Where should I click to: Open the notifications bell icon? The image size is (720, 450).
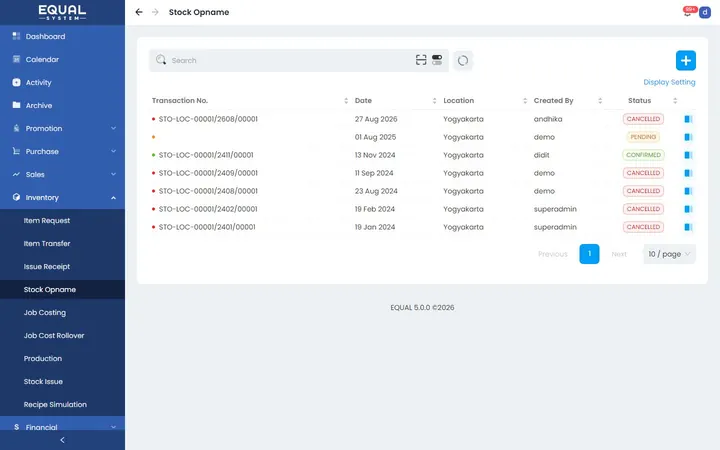[x=688, y=12]
